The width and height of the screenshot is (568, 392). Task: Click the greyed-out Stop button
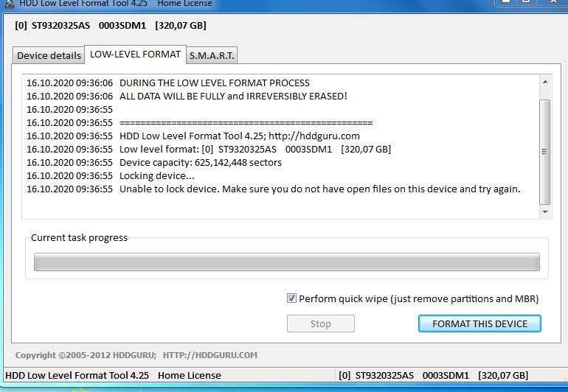point(321,323)
